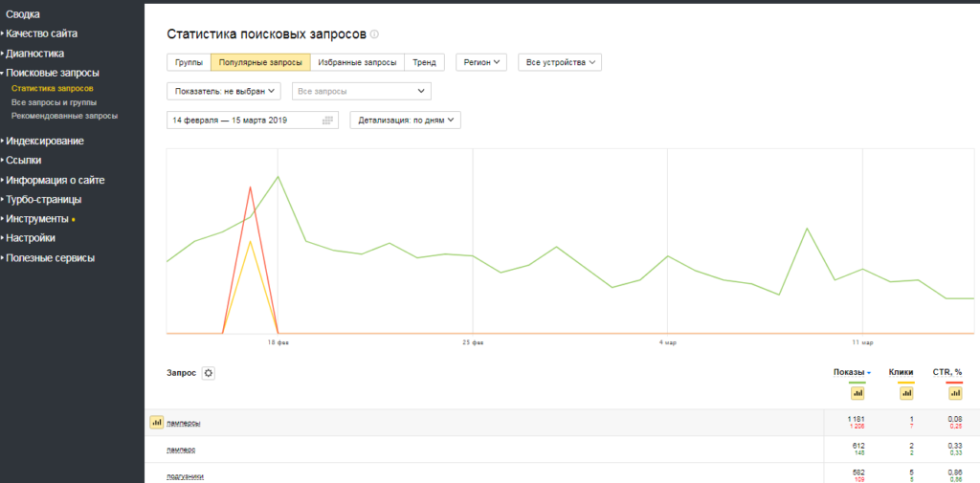Switch to the Группы tab

point(189,62)
